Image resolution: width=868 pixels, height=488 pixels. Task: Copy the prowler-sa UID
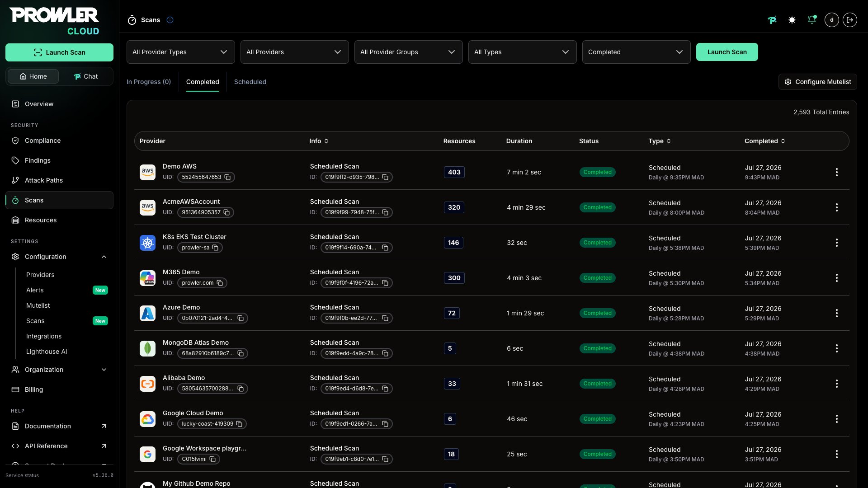tap(216, 248)
